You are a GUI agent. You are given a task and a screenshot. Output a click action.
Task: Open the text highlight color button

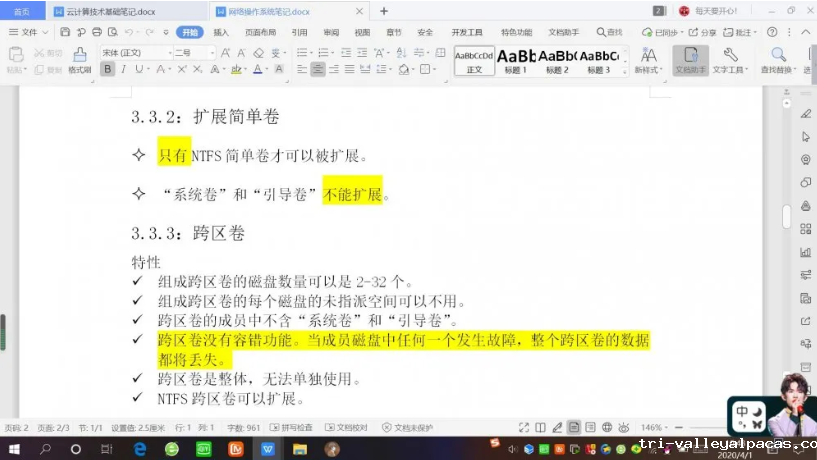(x=236, y=69)
